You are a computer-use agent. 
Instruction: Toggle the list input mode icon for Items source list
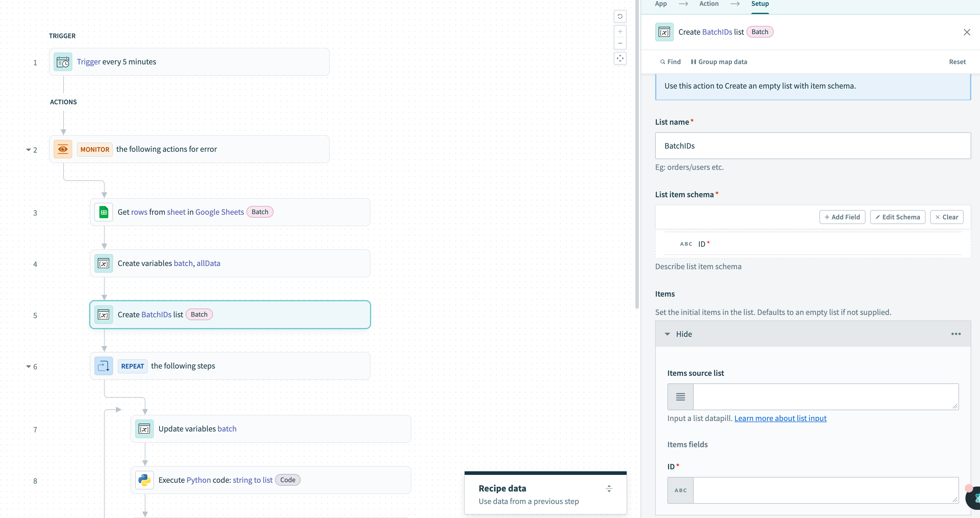(x=680, y=397)
